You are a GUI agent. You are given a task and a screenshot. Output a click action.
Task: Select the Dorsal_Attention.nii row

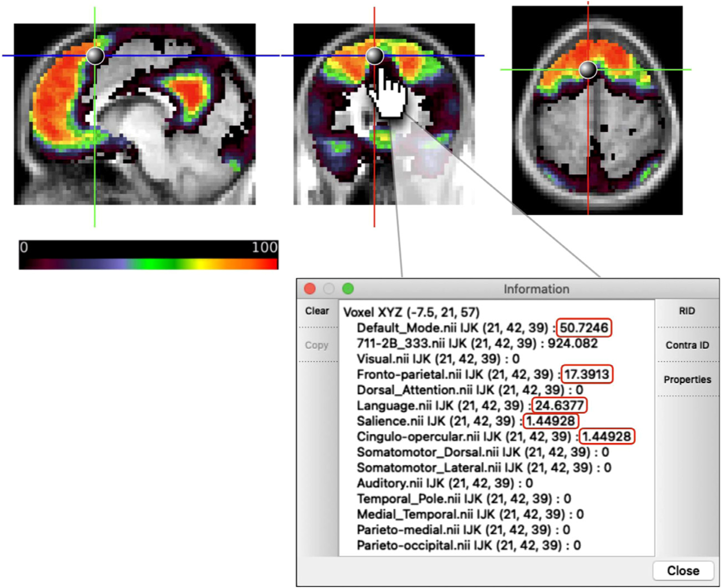470,390
